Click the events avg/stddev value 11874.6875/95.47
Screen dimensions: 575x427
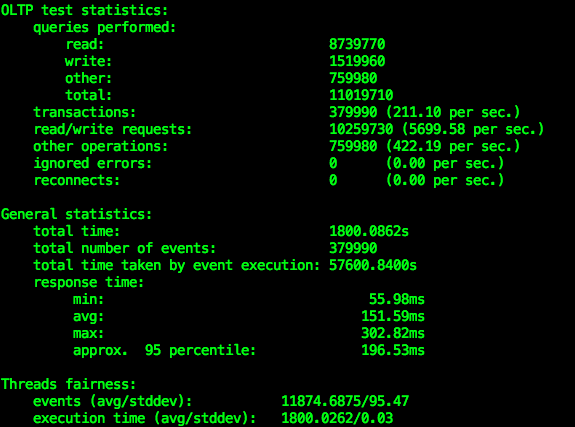(345, 401)
